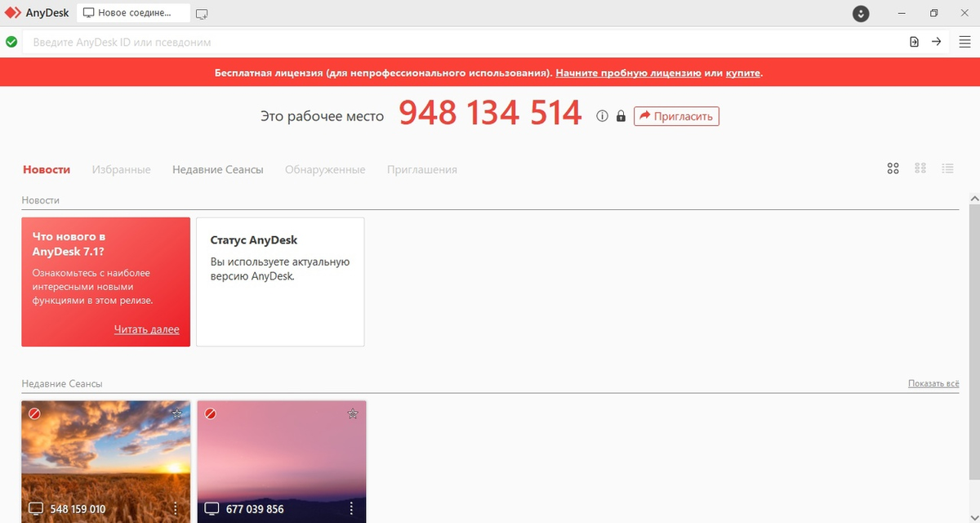Open options menu for session 677 039 856
The image size is (980, 523).
coord(352,508)
